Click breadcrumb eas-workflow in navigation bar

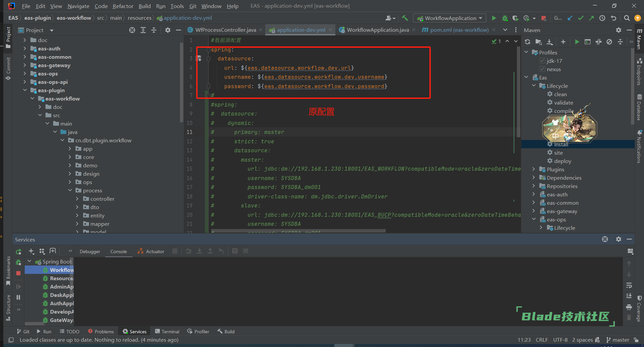[74, 18]
